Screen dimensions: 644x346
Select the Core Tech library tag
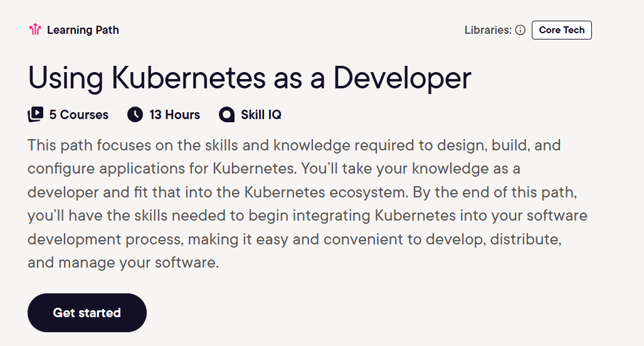[x=561, y=30]
